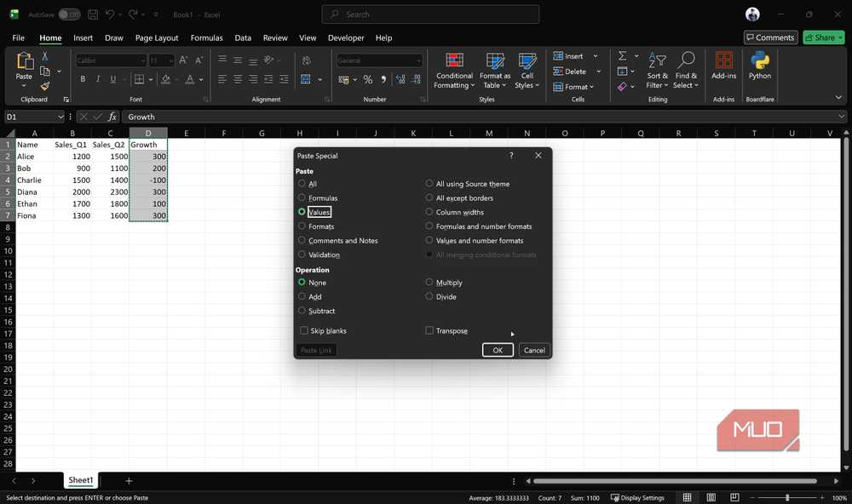
Task: Click the Percent Style icon
Action: pos(368,80)
